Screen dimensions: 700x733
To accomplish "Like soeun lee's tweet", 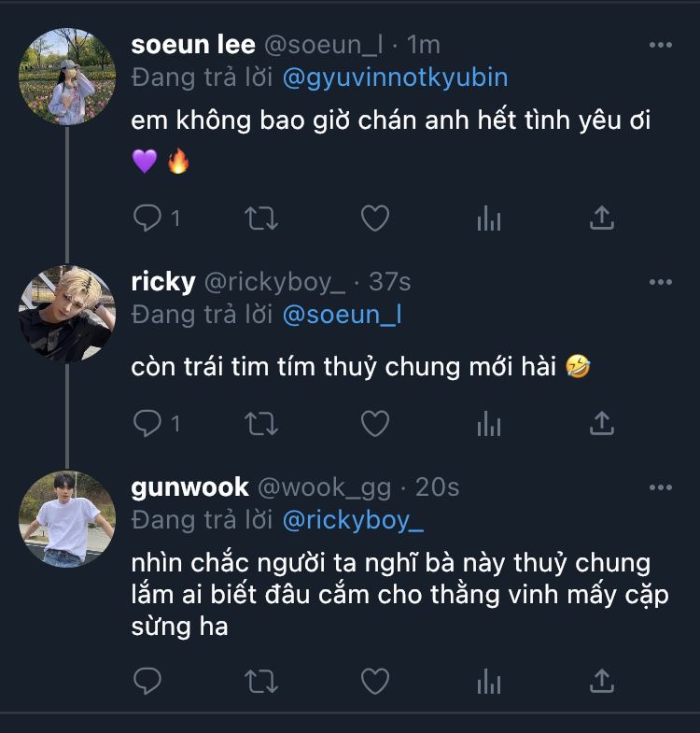I will coord(374,218).
